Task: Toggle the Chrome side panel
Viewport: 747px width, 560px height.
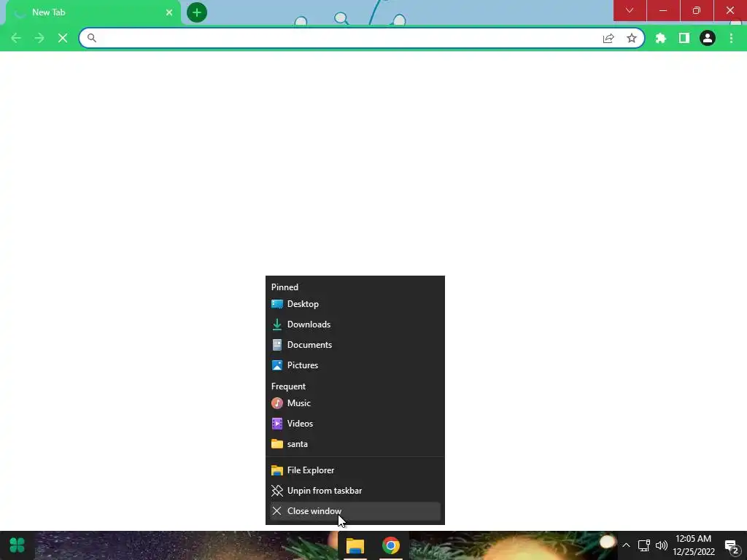Action: click(x=684, y=38)
